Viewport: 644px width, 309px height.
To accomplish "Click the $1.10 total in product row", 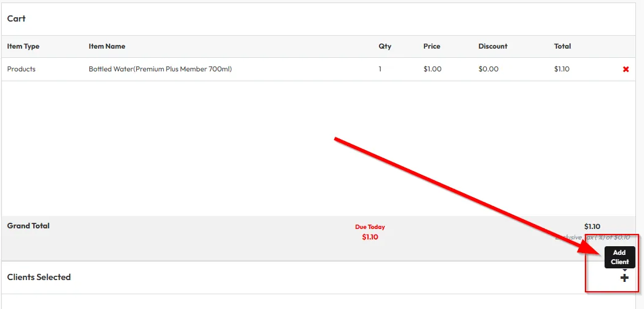I will (561, 69).
